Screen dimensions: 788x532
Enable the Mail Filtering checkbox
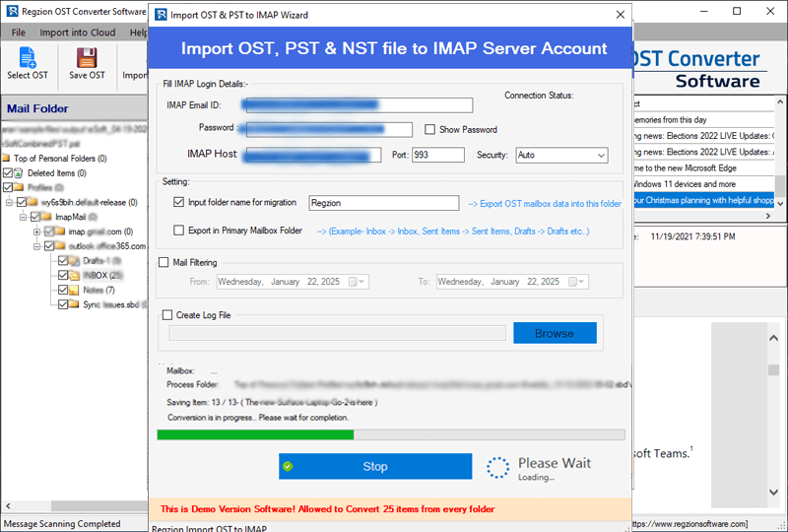coord(164,262)
